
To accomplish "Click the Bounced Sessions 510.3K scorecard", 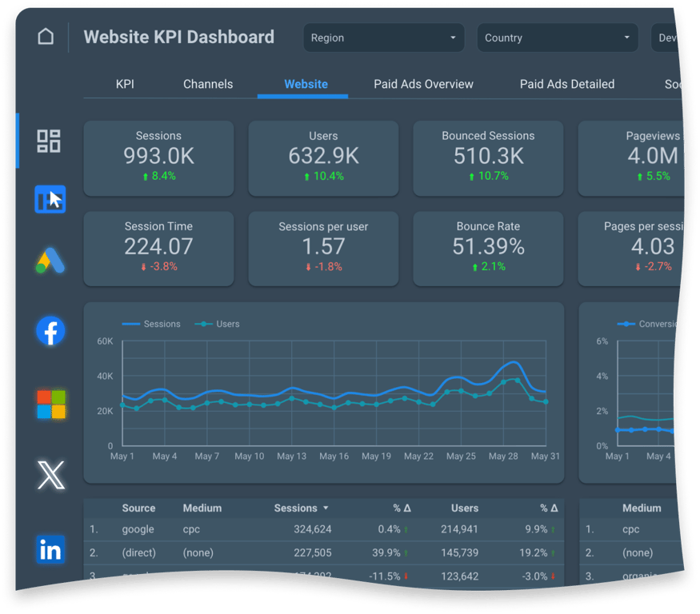I will tap(488, 158).
